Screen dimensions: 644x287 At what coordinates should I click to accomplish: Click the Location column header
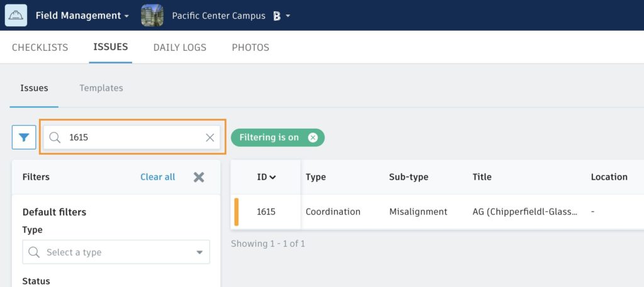tap(609, 177)
